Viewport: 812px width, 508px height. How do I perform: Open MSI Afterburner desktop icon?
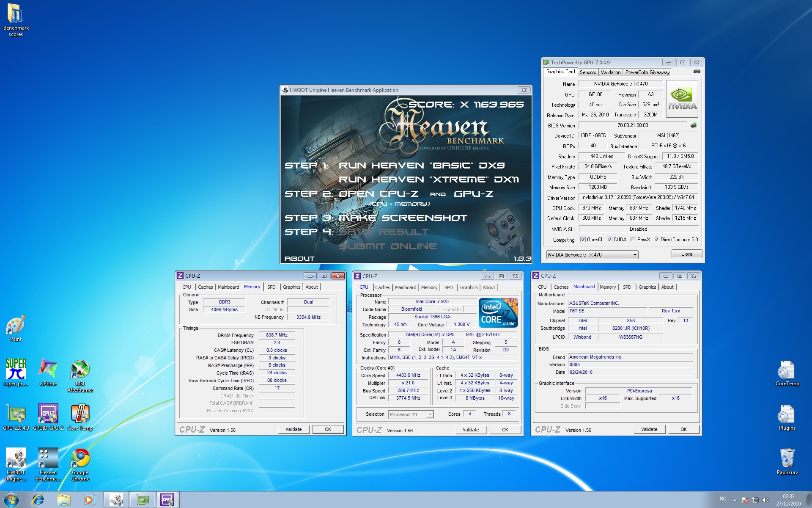[x=80, y=375]
